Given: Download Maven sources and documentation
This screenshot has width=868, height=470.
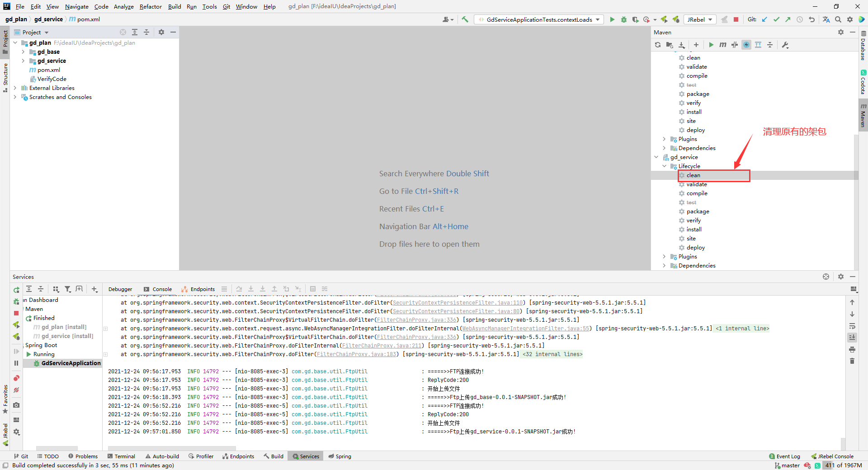Looking at the screenshot, I should [x=682, y=45].
